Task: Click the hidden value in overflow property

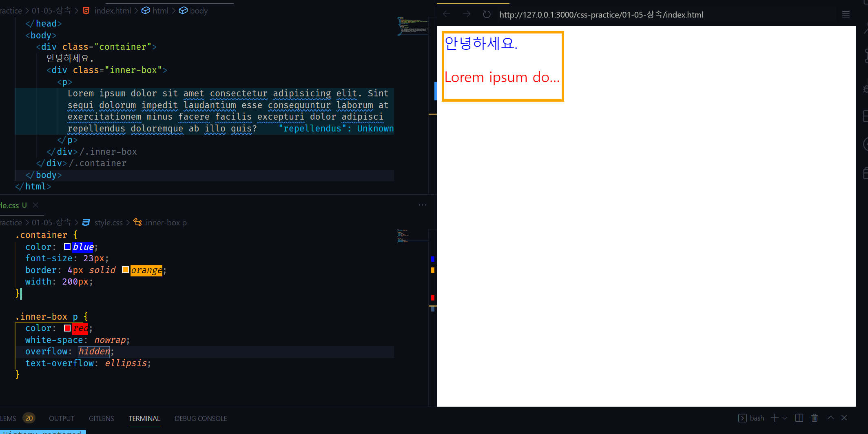Action: pyautogui.click(x=94, y=352)
